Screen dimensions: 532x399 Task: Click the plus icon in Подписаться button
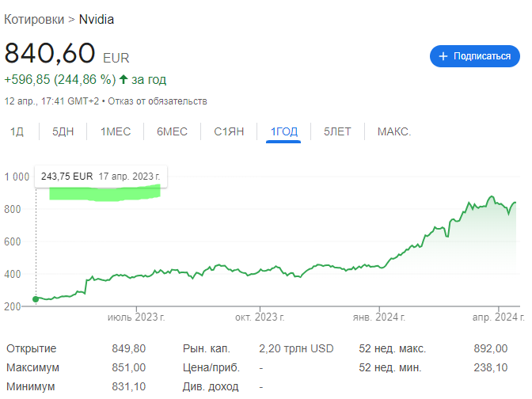[x=443, y=56]
